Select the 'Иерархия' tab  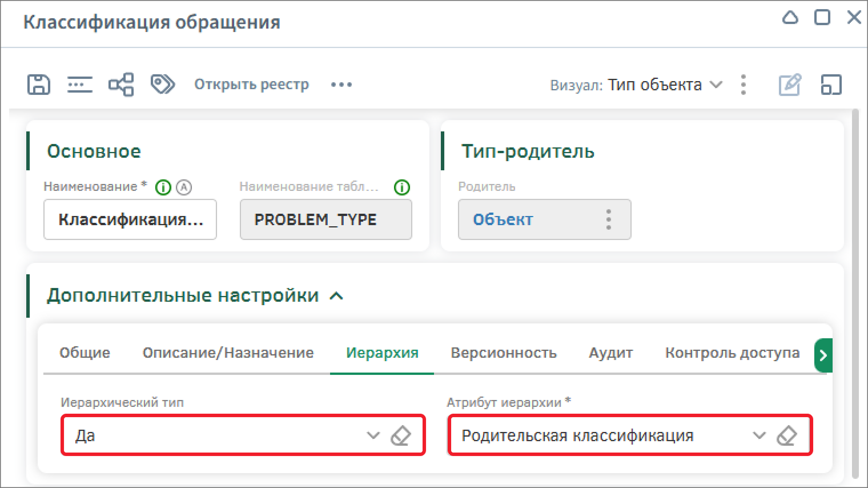tap(382, 353)
